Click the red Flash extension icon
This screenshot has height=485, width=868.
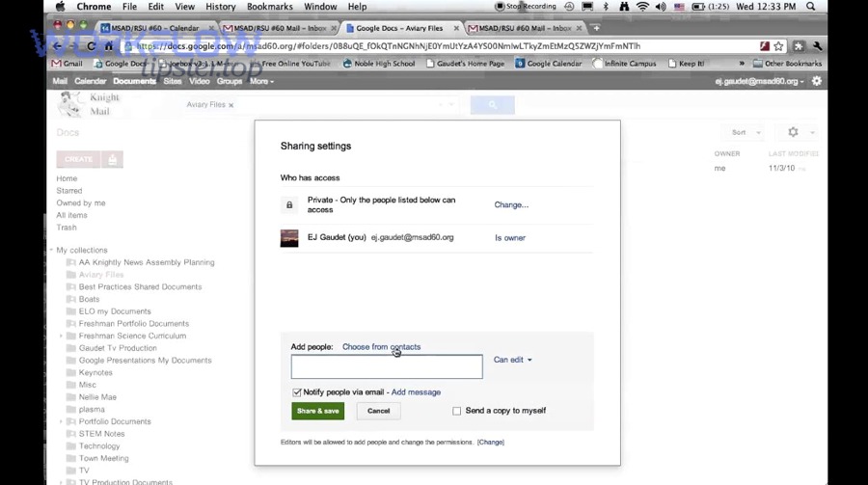point(765,46)
